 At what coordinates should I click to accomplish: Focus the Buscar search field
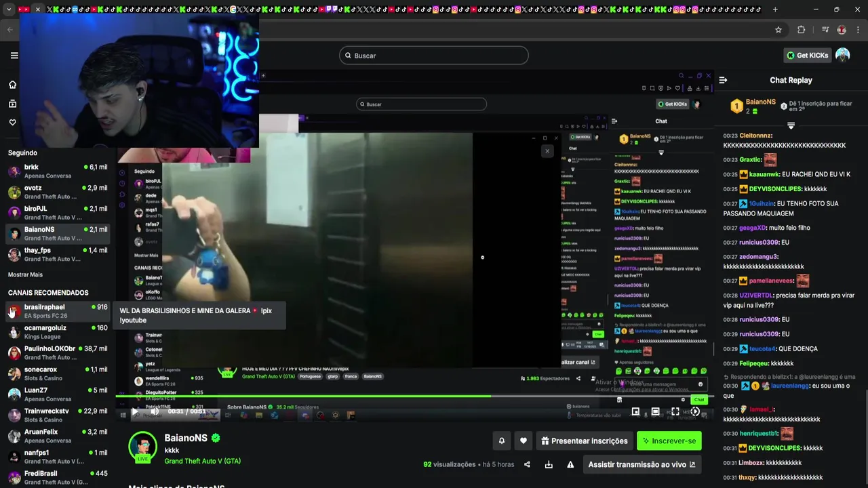[x=434, y=56]
